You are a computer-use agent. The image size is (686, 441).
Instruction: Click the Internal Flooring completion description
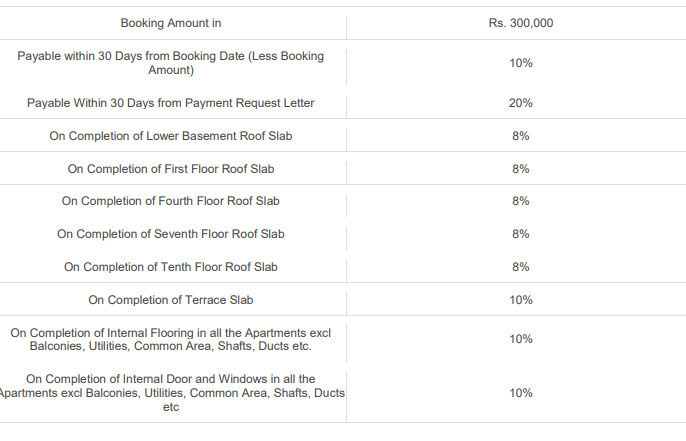pos(171,339)
